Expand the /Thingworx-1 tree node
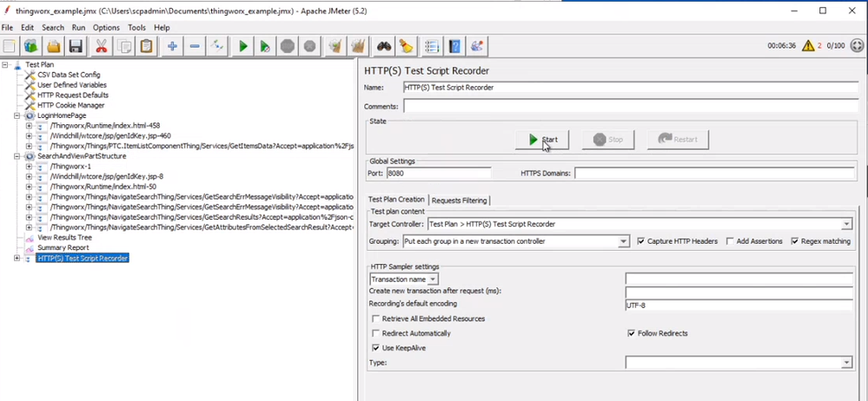868x401 pixels. tap(30, 166)
